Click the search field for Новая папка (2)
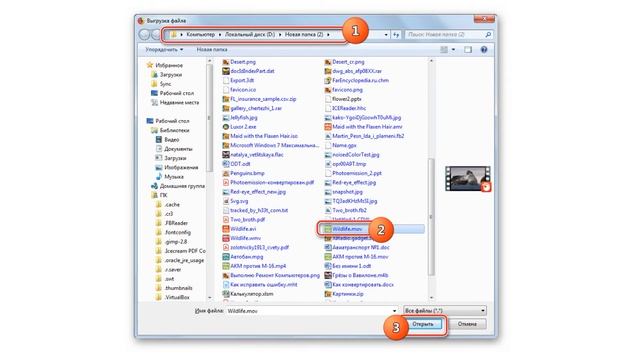The width and height of the screenshot is (640, 360). click(x=445, y=35)
